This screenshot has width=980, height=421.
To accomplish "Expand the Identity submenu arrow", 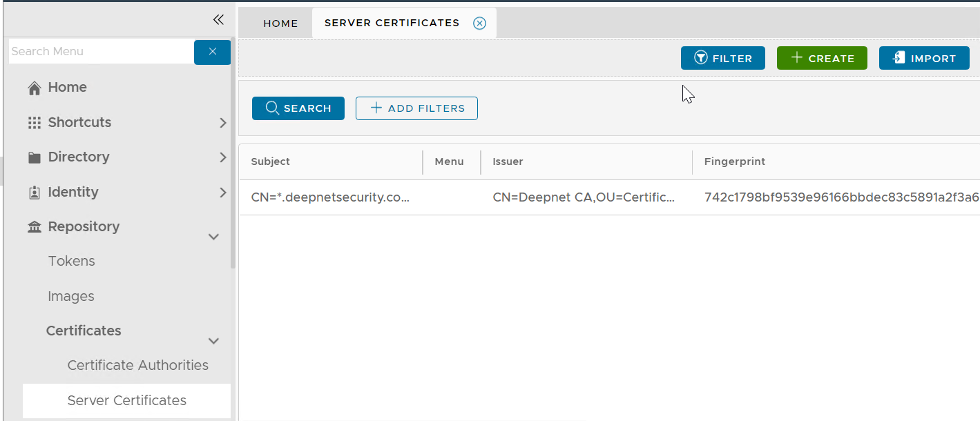I will (222, 193).
